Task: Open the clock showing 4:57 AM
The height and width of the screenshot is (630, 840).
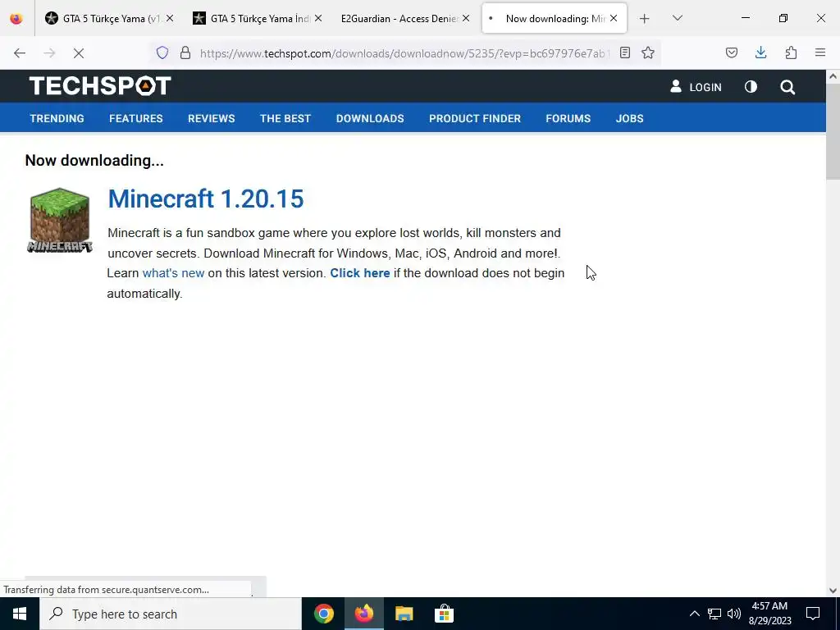Action: [x=769, y=614]
